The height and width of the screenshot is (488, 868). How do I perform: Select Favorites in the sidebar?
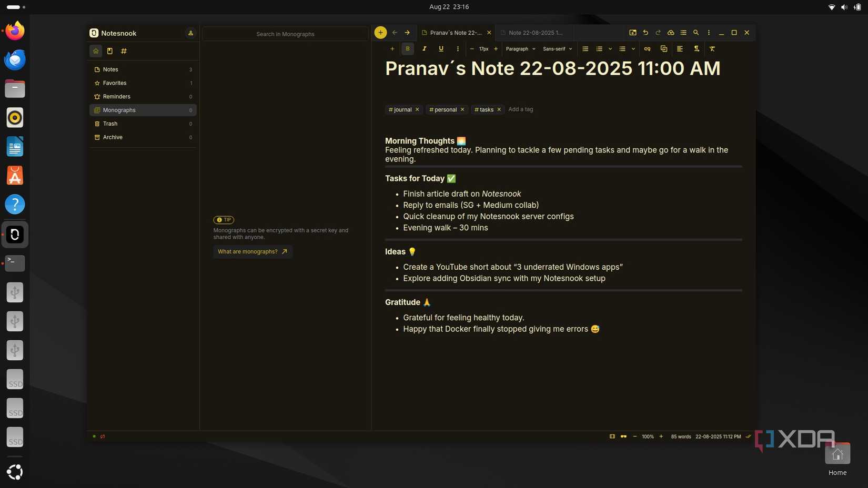[143, 83]
